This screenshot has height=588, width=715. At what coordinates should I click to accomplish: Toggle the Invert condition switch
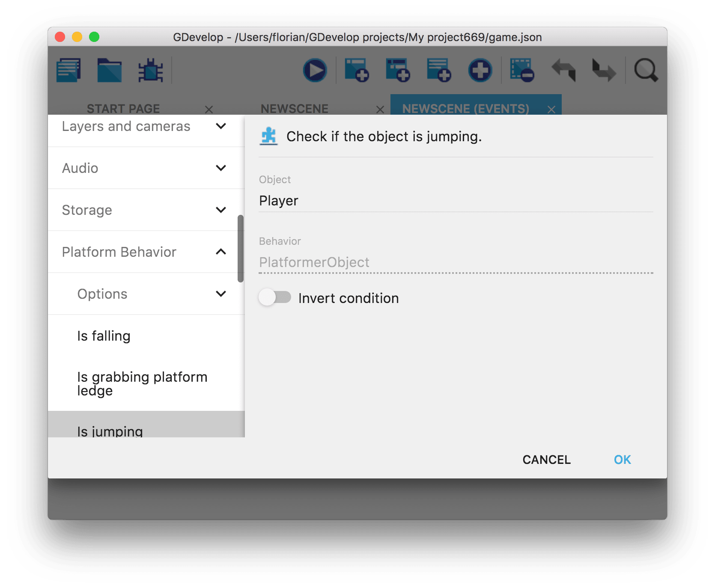[275, 297]
